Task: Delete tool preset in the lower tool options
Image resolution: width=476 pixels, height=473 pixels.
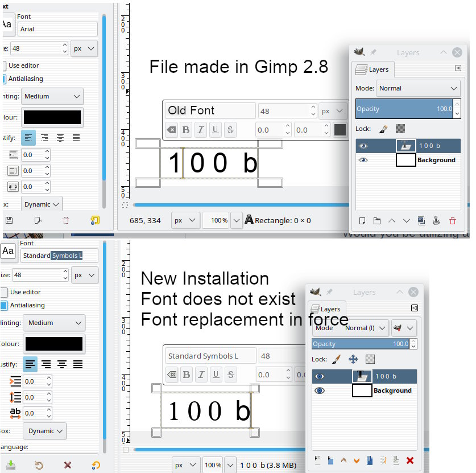Action: point(68,465)
